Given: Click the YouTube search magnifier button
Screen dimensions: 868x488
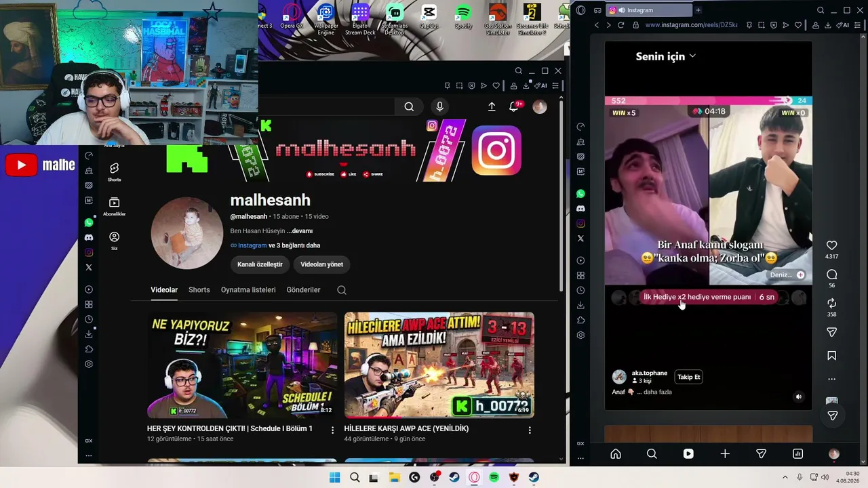Looking at the screenshot, I should pos(409,106).
